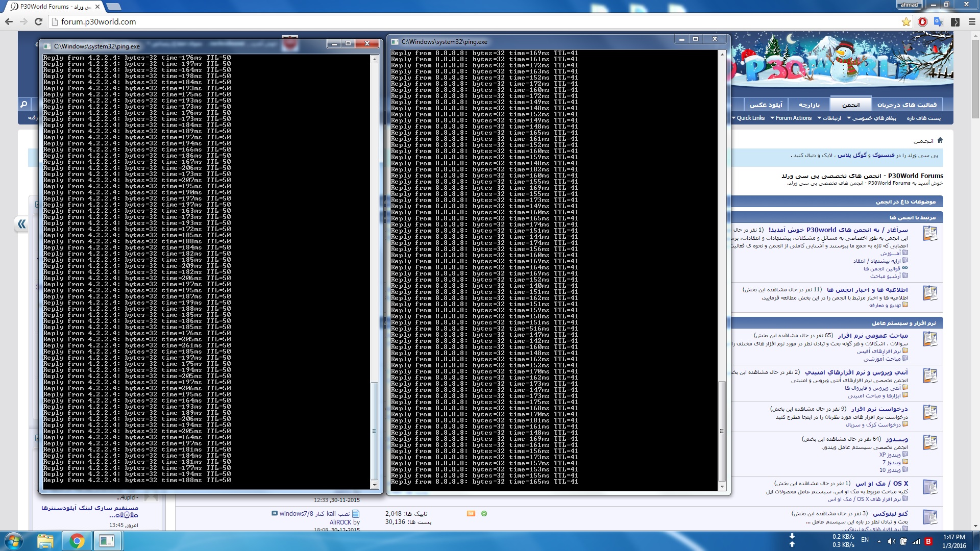980x551 pixels.
Task: Open the red circular extension icon in Chrome toolbar
Action: click(x=922, y=21)
